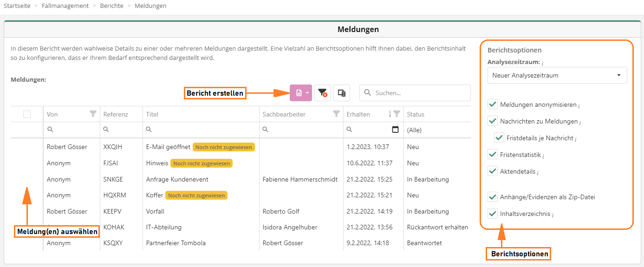Toggle the Meldungen anonymisieren checkbox
Screen dimensions: 644x267
pyautogui.click(x=493, y=105)
